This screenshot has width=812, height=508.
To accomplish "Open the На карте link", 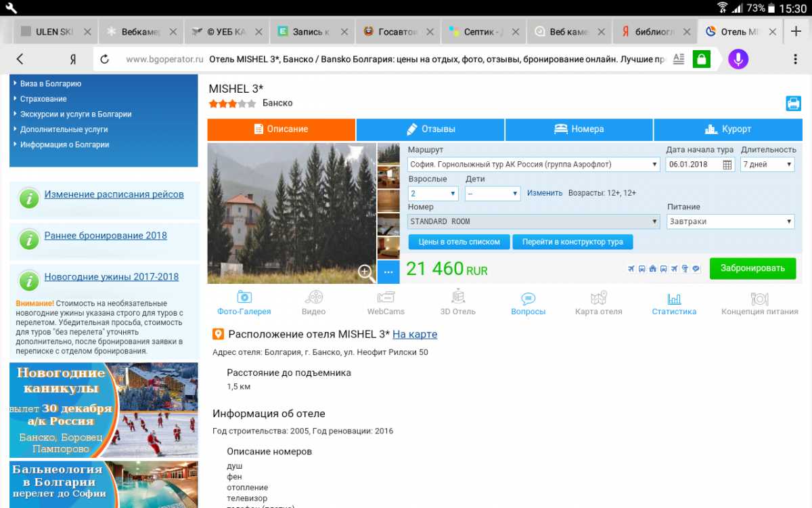I will 415,334.
